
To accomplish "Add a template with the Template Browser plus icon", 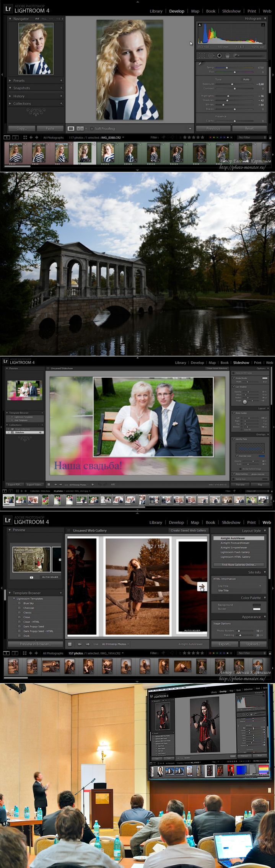I will point(61,593).
